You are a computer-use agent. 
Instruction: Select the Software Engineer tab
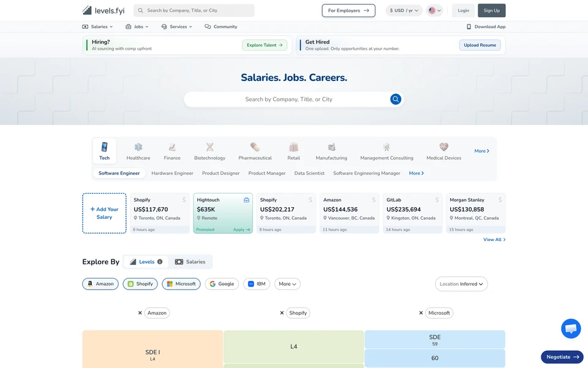pos(119,173)
